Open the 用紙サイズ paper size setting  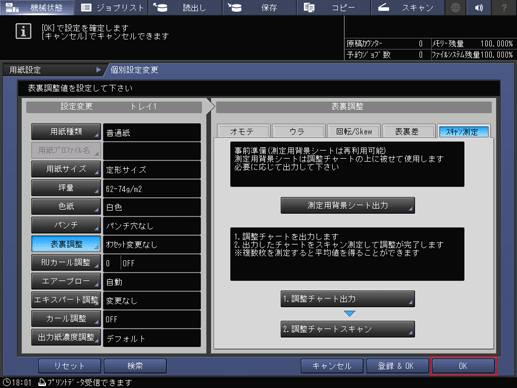coord(66,169)
